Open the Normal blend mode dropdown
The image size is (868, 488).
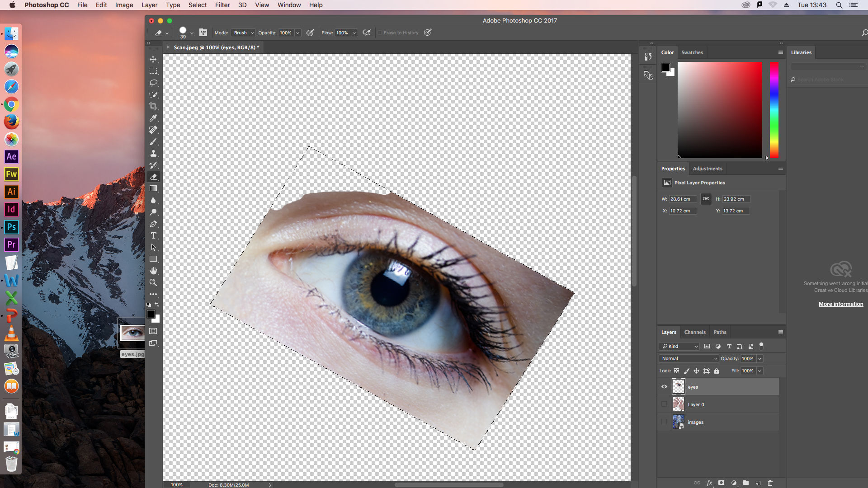689,359
